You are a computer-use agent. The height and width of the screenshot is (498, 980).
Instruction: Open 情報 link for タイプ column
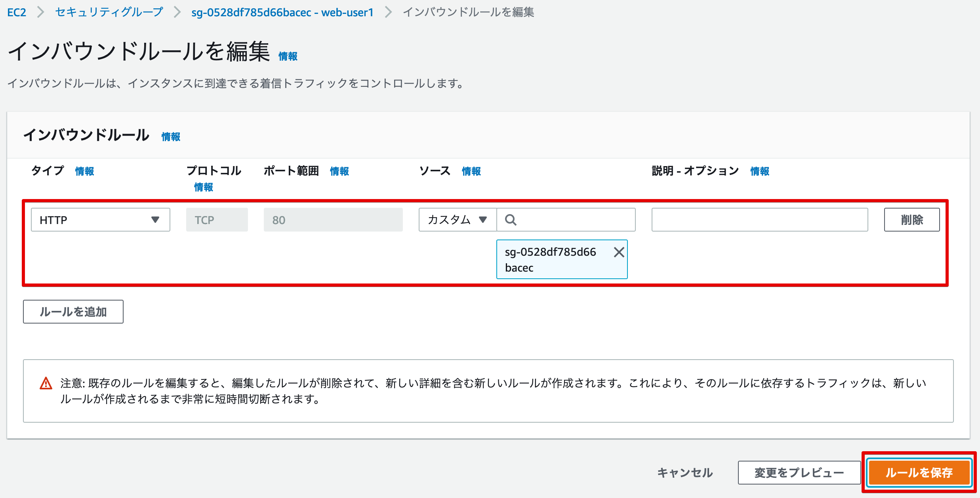point(85,171)
